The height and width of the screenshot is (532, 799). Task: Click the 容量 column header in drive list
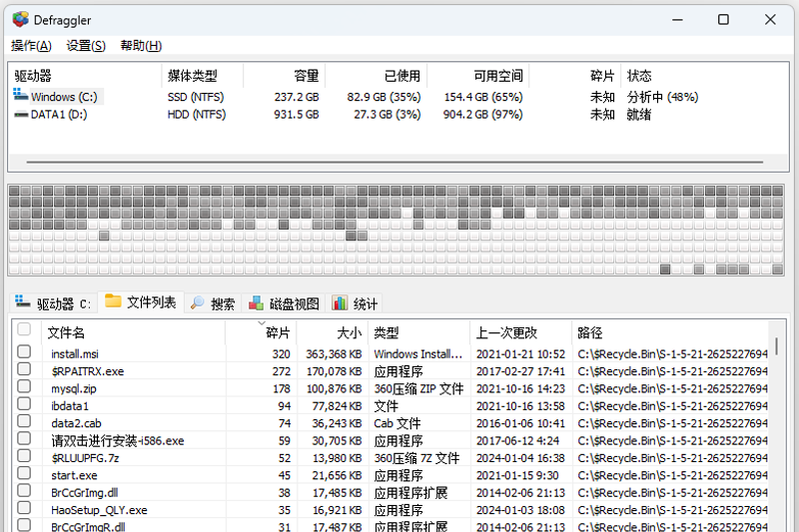(284, 76)
